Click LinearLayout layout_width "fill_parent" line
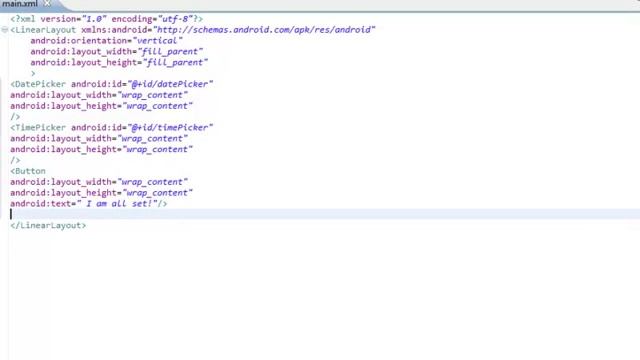This screenshot has width=640, height=360. click(116, 51)
